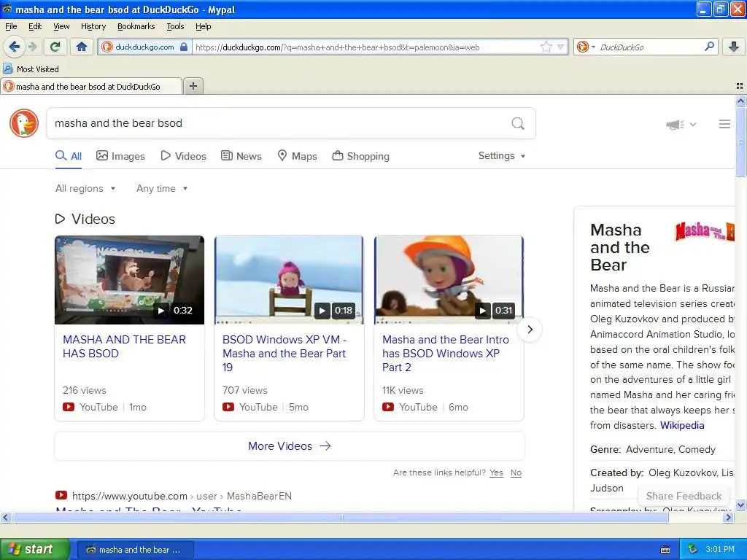This screenshot has width=747, height=560.
Task: Open the DuckDuckGo hamburger menu
Action: click(724, 124)
